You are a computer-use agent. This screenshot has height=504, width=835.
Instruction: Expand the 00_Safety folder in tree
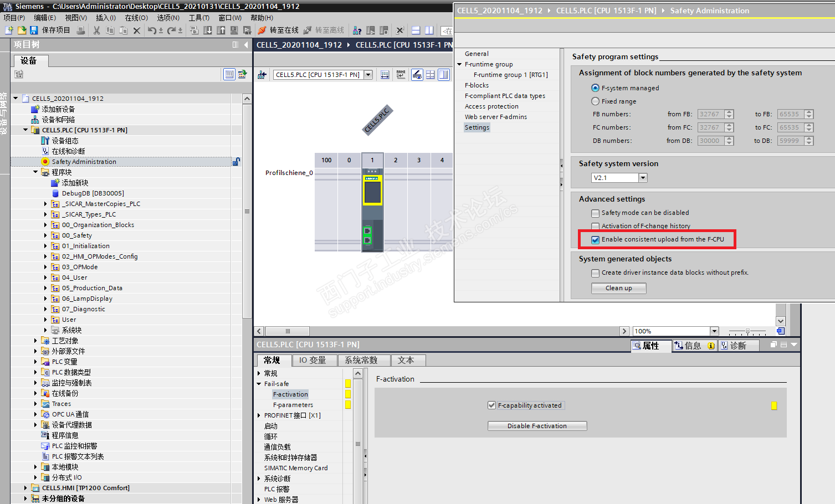coord(45,235)
